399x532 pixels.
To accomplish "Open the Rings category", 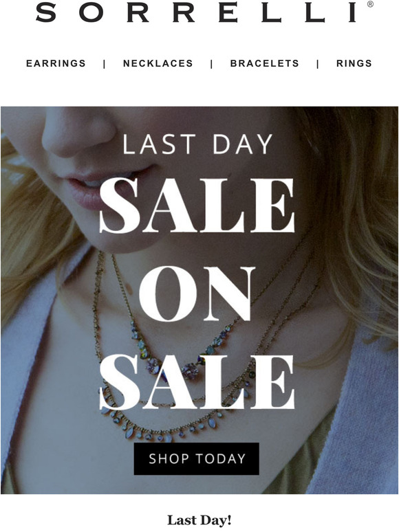I will click(354, 63).
